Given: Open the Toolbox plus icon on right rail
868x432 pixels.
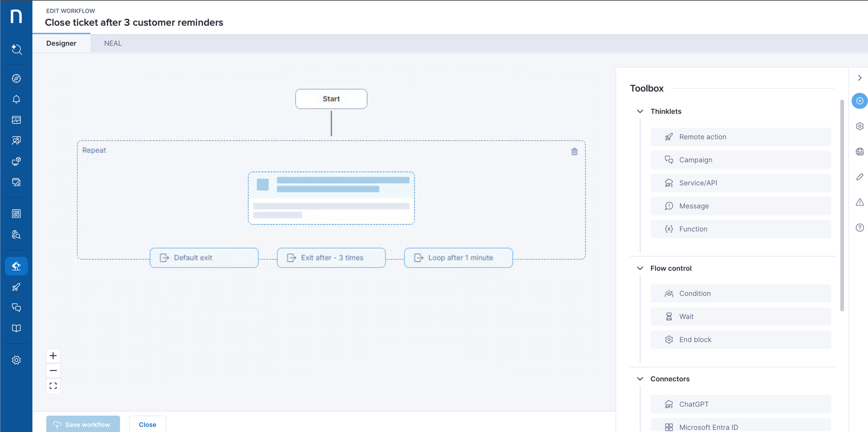Looking at the screenshot, I should click(x=860, y=101).
